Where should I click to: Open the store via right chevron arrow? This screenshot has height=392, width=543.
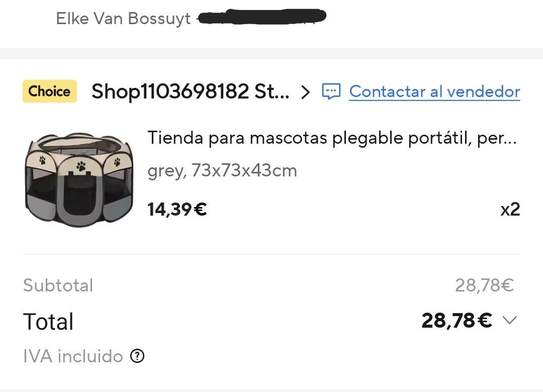[305, 92]
